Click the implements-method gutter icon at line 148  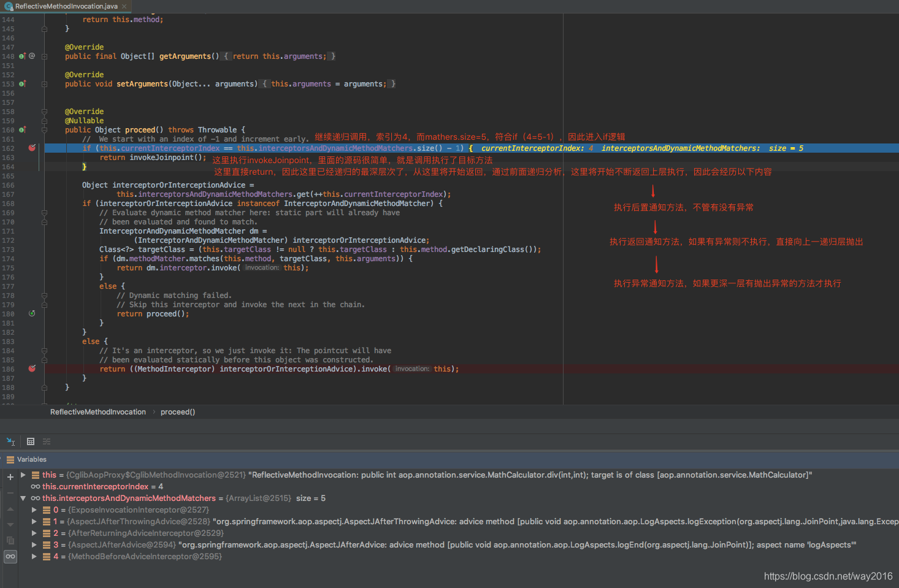coord(23,56)
